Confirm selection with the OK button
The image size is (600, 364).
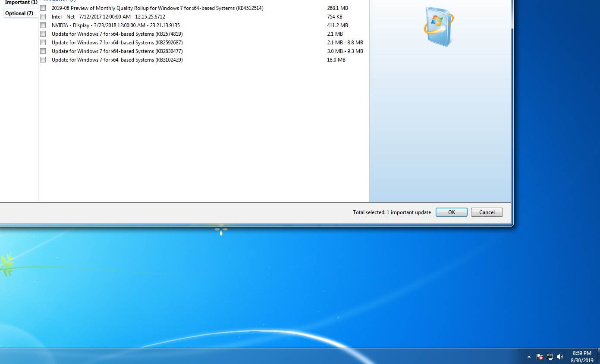coord(451,212)
